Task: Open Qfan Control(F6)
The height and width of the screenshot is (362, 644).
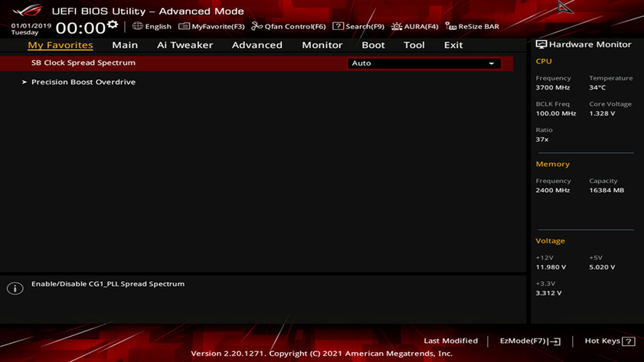Action: pyautogui.click(x=289, y=26)
